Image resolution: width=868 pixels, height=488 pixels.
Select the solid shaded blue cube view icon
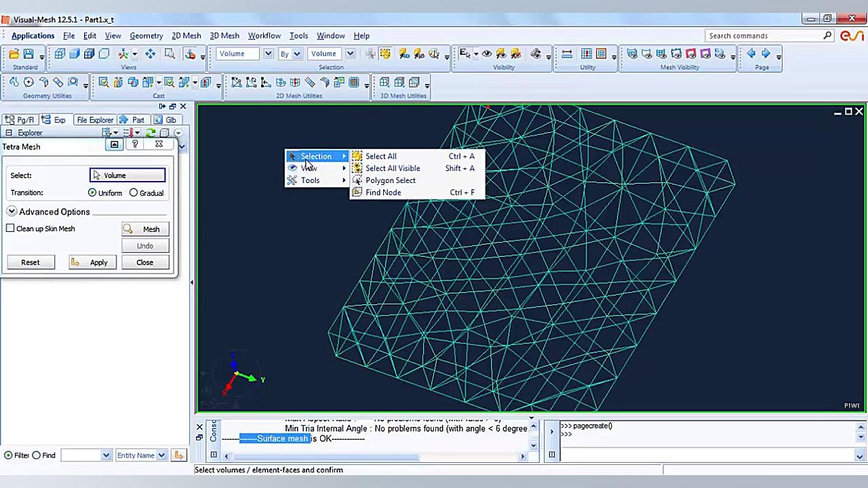(75, 54)
